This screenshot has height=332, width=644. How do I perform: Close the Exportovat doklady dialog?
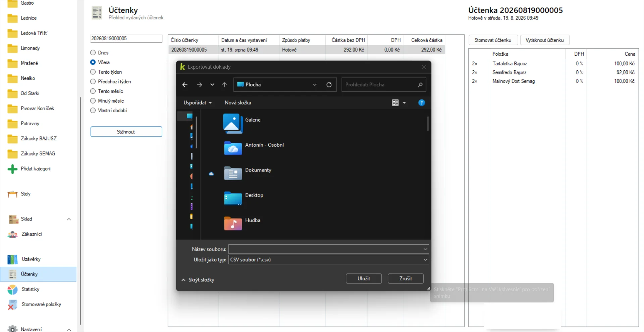pyautogui.click(x=424, y=67)
